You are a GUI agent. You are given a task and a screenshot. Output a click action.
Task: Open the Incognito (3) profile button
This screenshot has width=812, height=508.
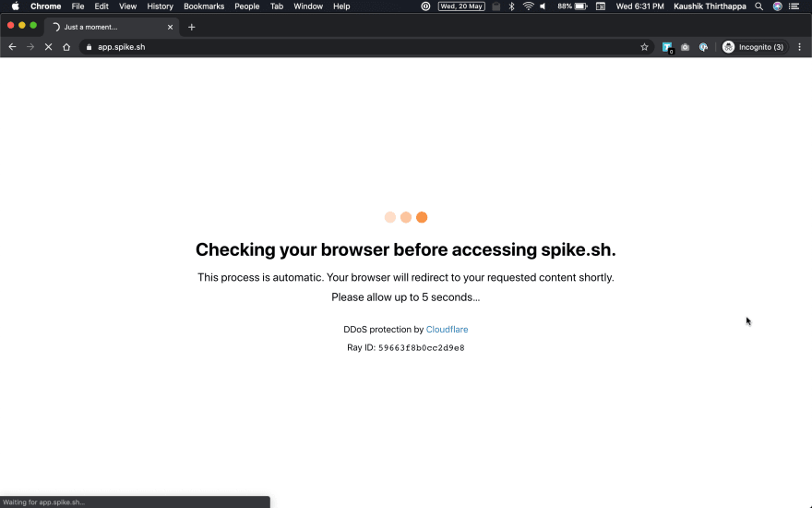click(x=754, y=47)
